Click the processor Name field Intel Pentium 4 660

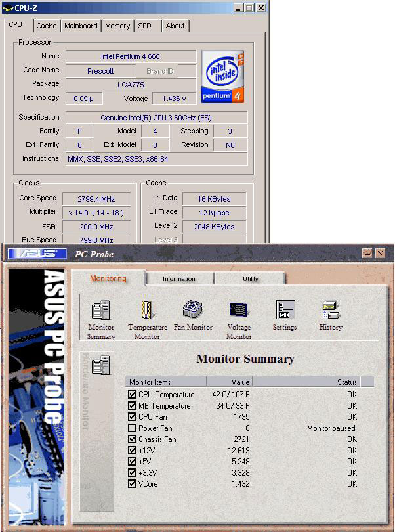(131, 56)
